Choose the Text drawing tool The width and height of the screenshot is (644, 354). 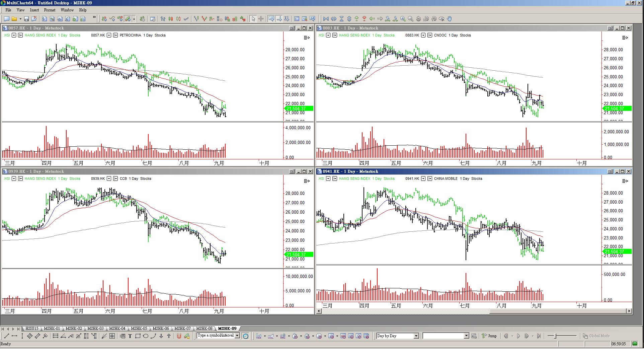coord(130,336)
